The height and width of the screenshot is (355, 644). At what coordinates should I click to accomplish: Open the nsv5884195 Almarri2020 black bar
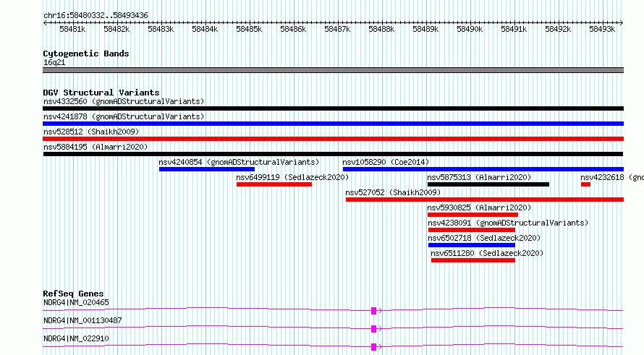coord(333,154)
